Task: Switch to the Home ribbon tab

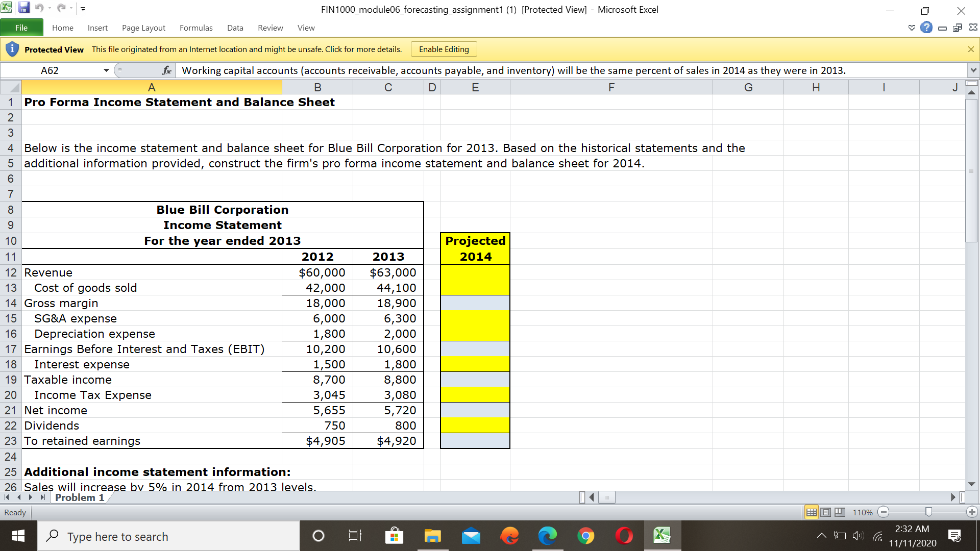Action: pos(63,28)
